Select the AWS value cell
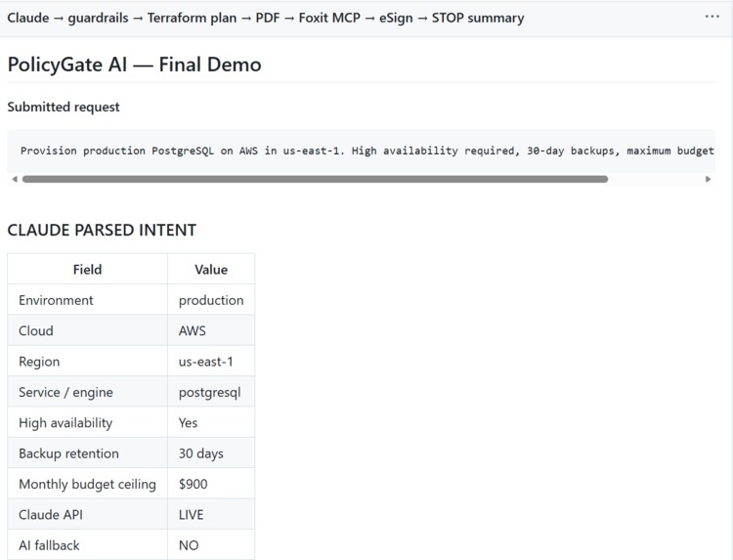 coord(211,330)
